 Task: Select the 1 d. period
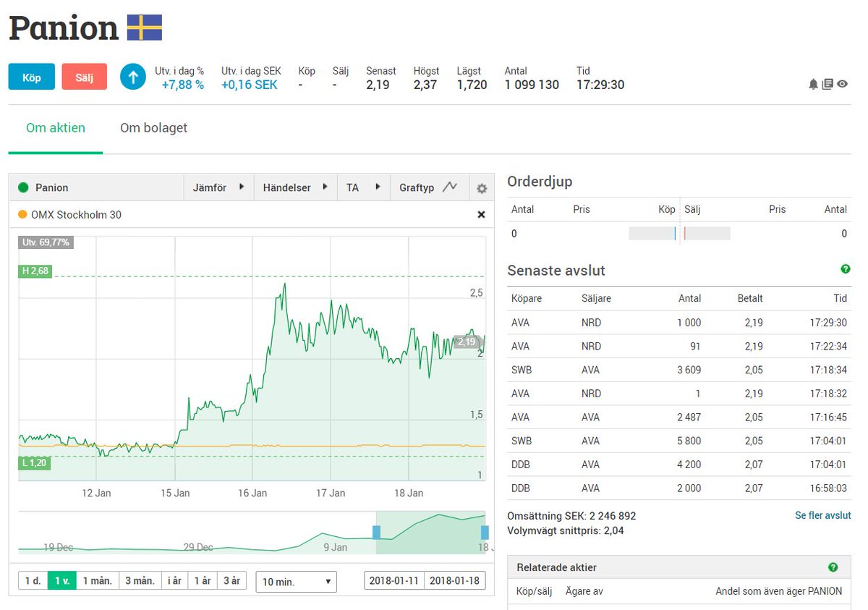(x=33, y=581)
